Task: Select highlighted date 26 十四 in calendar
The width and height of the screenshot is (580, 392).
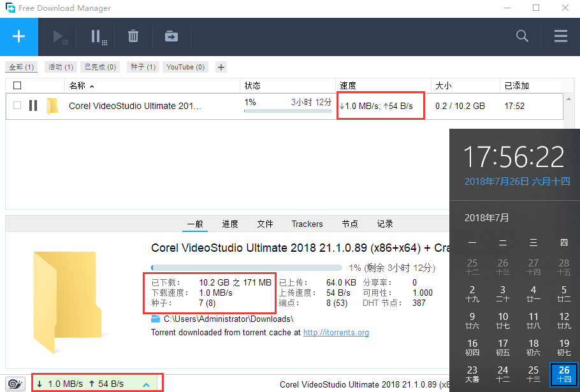Action: coord(563,375)
